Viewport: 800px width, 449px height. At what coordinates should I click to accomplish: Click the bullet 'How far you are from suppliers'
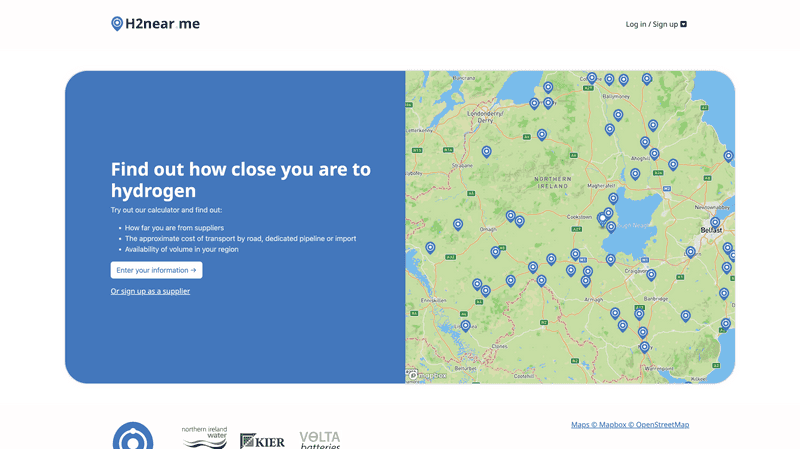click(x=174, y=228)
